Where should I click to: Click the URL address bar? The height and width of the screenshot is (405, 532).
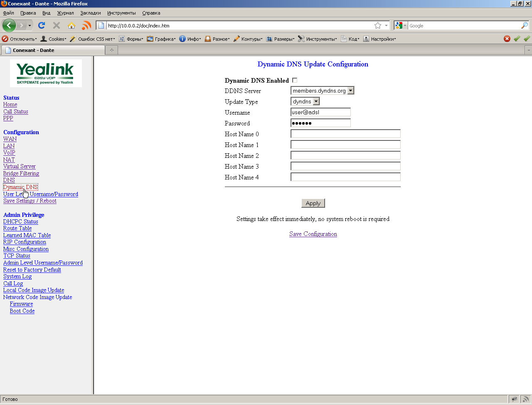click(239, 26)
